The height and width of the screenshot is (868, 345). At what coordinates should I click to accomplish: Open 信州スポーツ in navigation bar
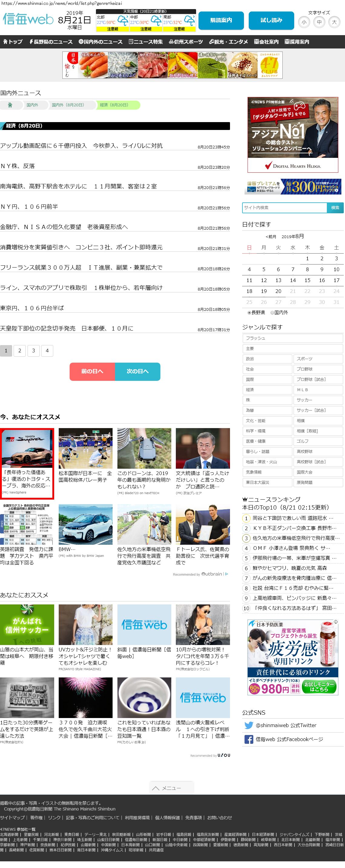click(x=186, y=42)
